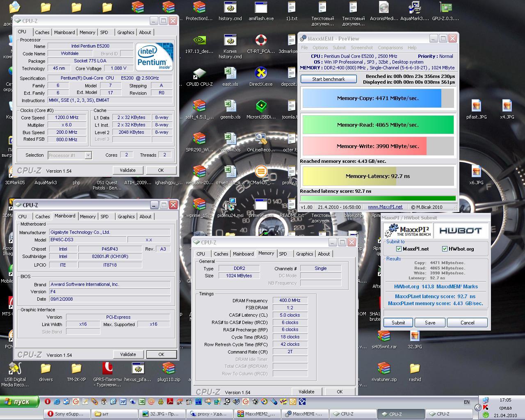Switch to SPD tab in top CPU-Z window
This screenshot has height=420, width=525.
point(104,32)
